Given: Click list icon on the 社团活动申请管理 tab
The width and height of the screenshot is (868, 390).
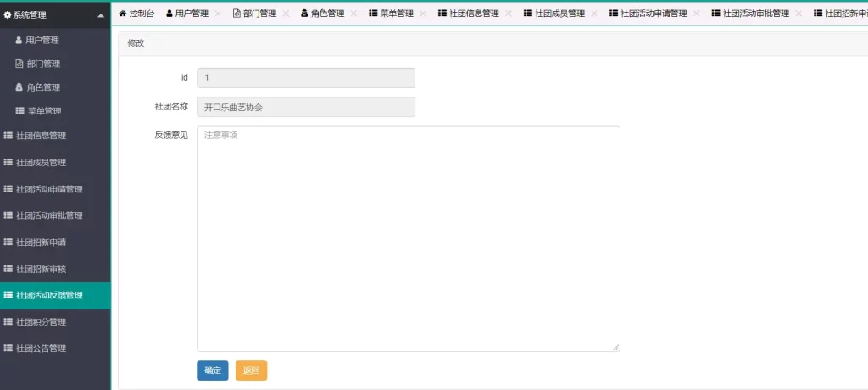Looking at the screenshot, I should (x=614, y=14).
